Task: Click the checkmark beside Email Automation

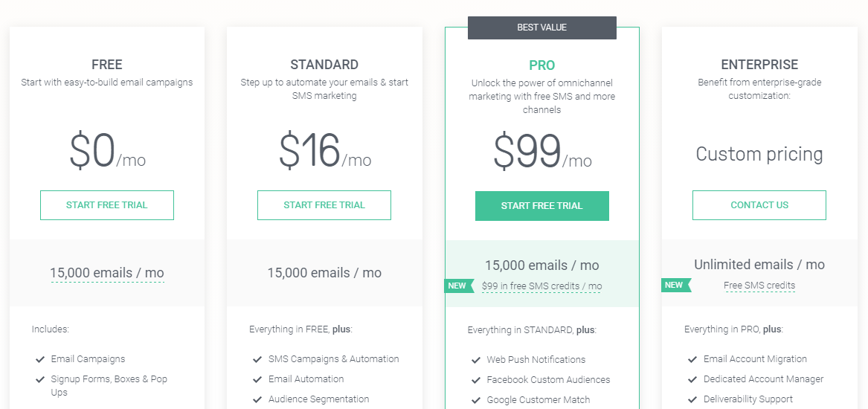Action: pyautogui.click(x=257, y=380)
